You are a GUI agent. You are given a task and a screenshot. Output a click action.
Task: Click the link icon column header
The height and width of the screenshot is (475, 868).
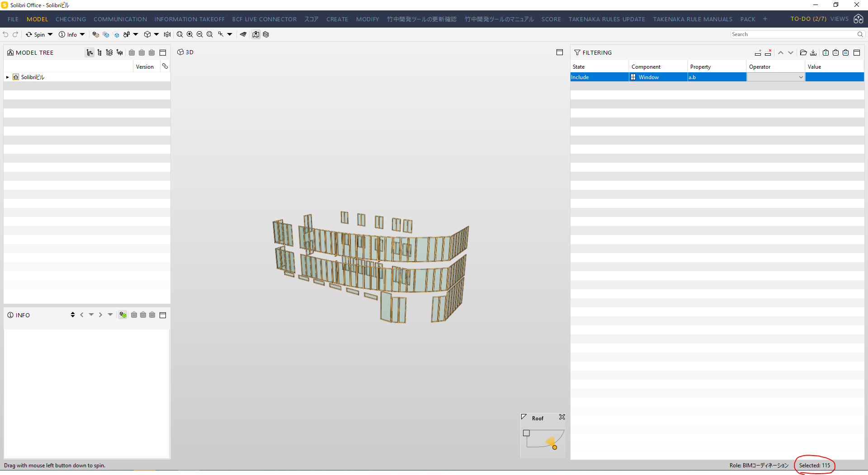click(165, 66)
